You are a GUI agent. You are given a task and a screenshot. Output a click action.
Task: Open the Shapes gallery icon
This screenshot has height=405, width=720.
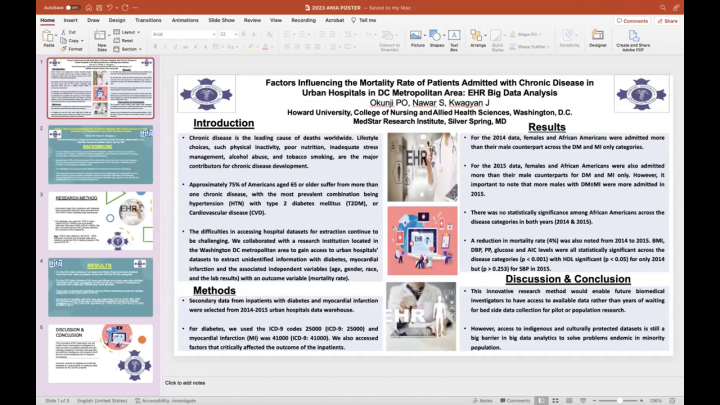pos(437,39)
